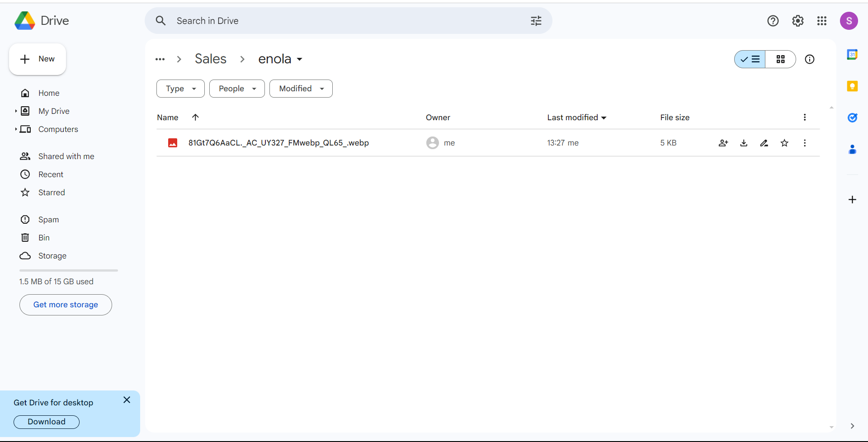Go to Shared with me

66,156
